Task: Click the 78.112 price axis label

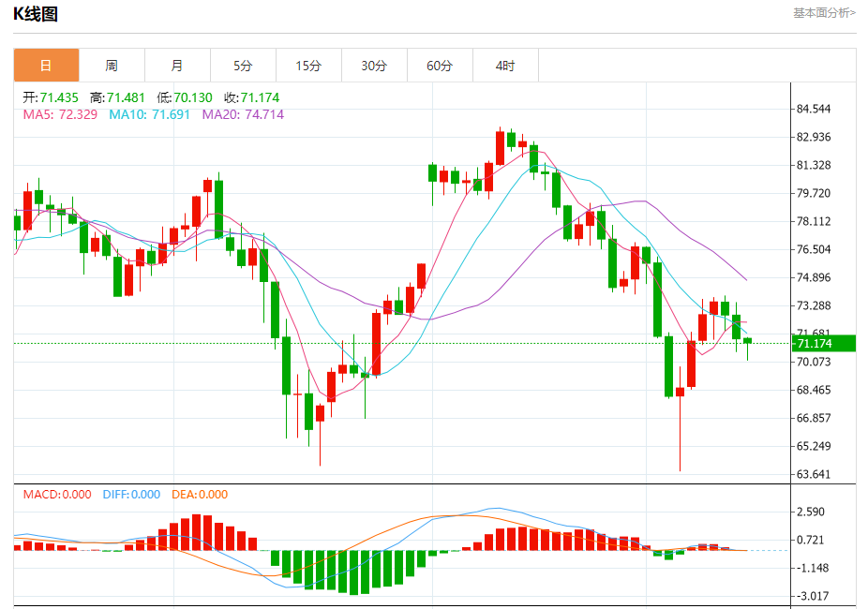Action: coord(814,221)
